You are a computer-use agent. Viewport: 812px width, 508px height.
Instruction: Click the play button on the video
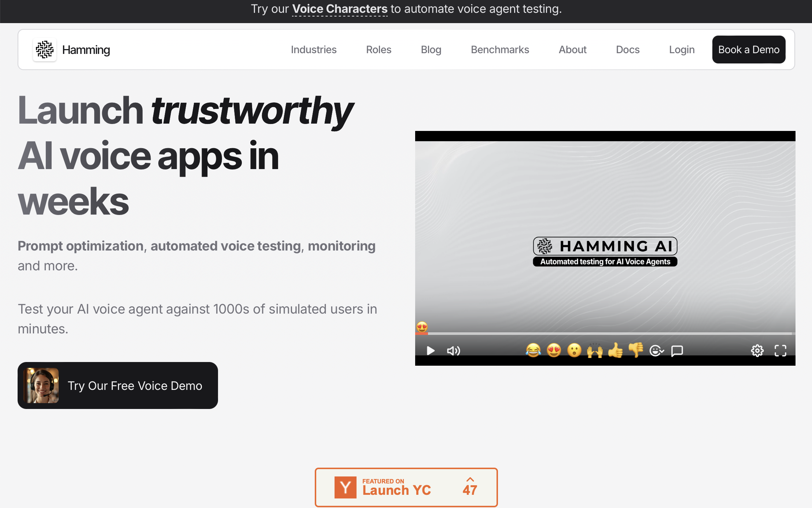[430, 351]
